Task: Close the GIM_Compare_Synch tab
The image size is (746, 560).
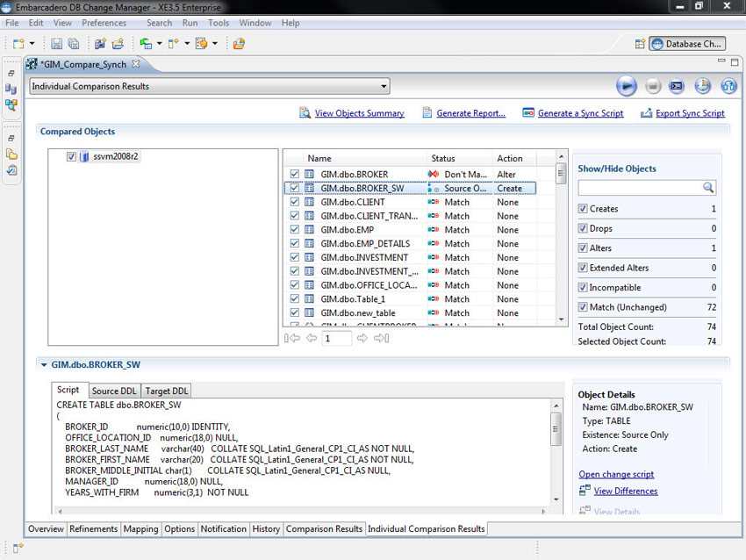Action: pyautogui.click(x=135, y=63)
